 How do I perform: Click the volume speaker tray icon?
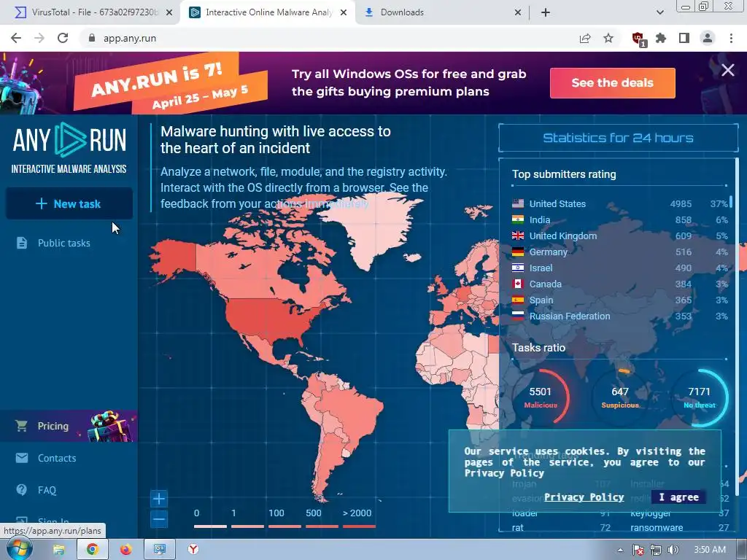point(673,550)
